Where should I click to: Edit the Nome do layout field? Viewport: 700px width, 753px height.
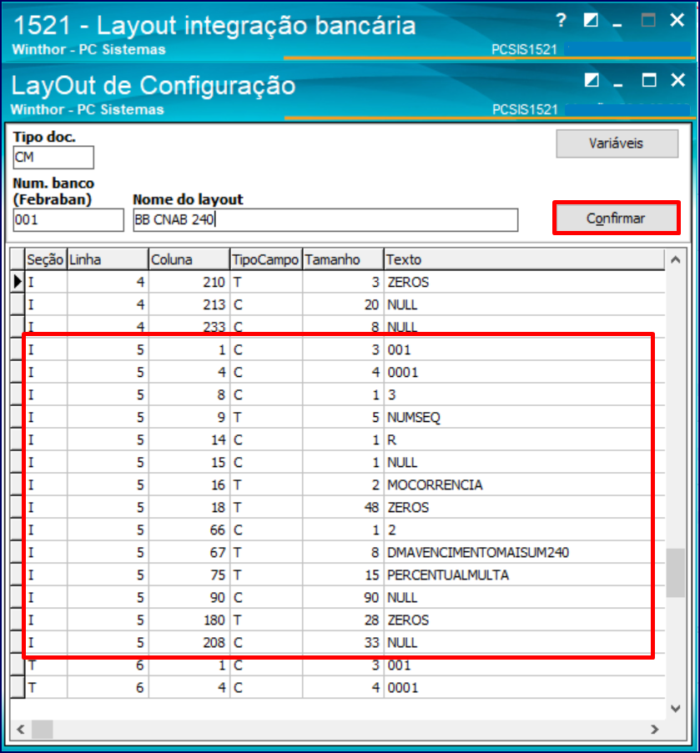325,219
